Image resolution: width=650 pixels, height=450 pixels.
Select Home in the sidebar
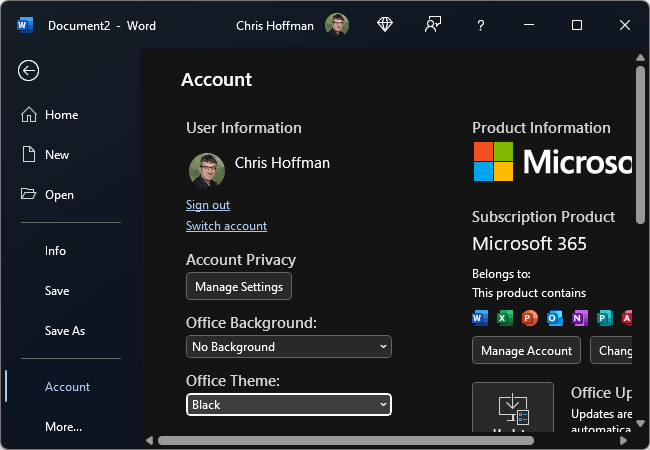pos(61,115)
